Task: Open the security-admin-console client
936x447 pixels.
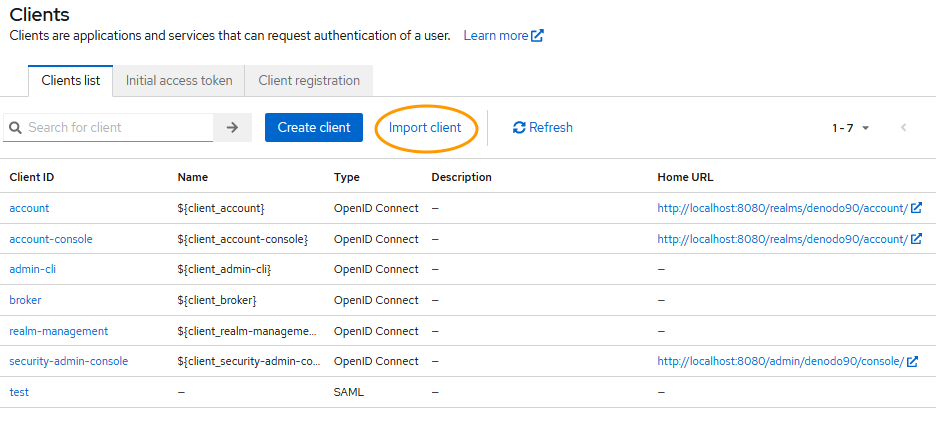Action: [x=69, y=361]
